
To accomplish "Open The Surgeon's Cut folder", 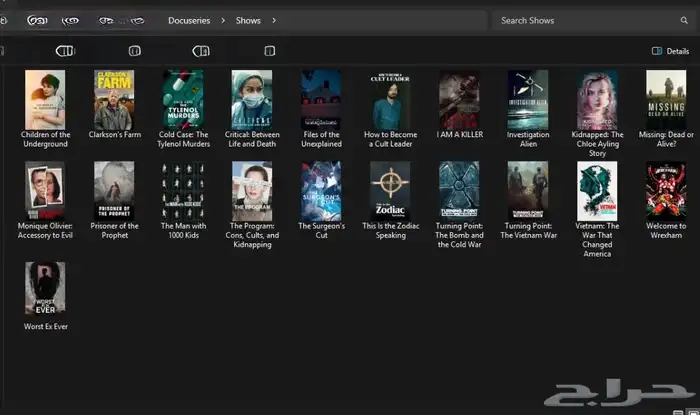I will pyautogui.click(x=321, y=200).
